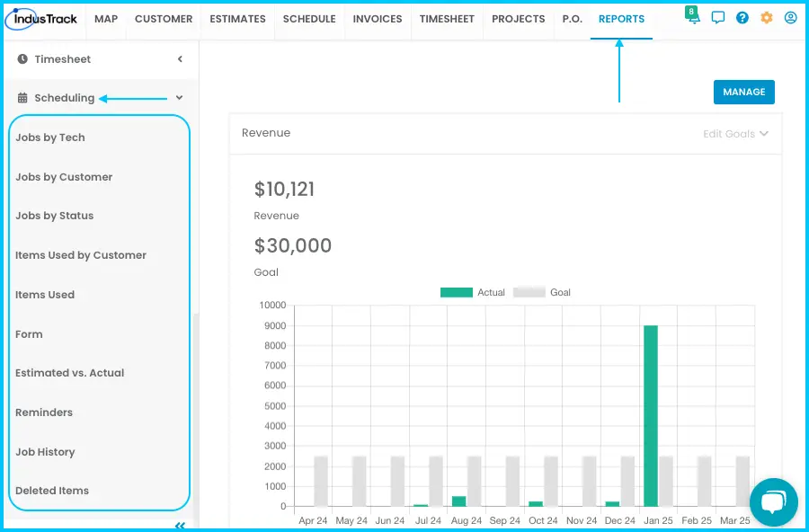Viewport: 809px width, 532px height.
Task: Expand the Timesheet section chevron
Action: [180, 59]
